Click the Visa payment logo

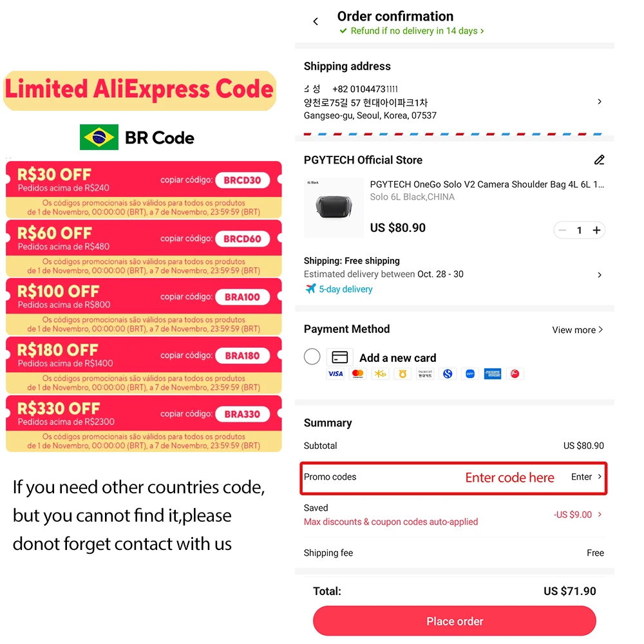click(336, 374)
